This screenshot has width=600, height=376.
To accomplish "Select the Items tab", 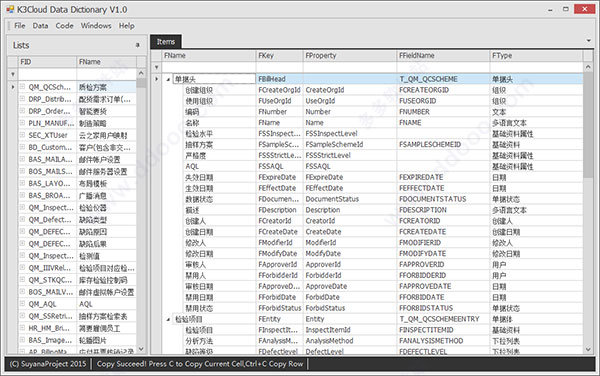I will (166, 42).
